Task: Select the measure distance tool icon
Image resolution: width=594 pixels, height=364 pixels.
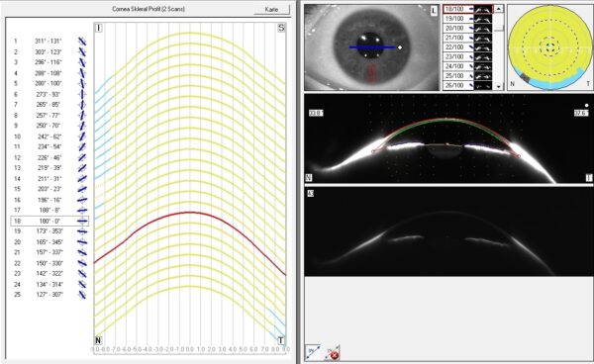Action: pos(313,352)
